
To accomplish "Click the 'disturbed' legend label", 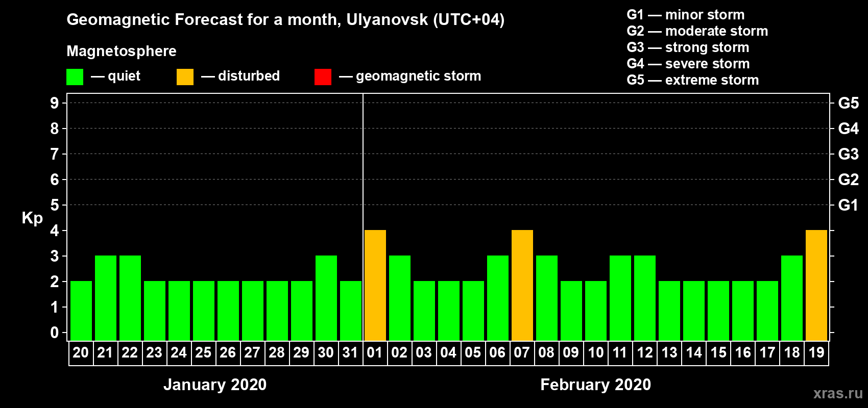I will tap(249, 76).
